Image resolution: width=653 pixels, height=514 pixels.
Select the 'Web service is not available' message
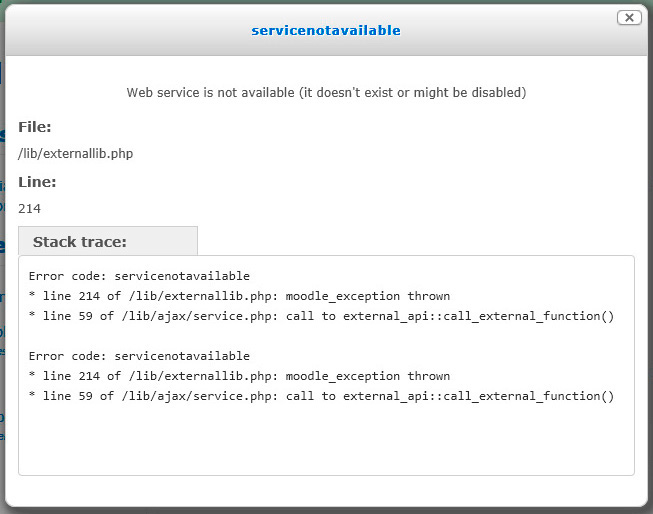point(326,92)
